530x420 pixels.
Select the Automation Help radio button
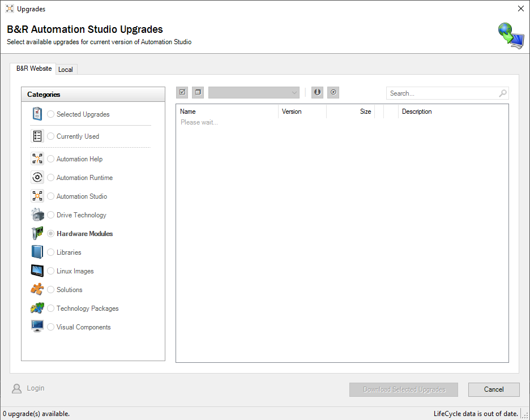click(51, 159)
